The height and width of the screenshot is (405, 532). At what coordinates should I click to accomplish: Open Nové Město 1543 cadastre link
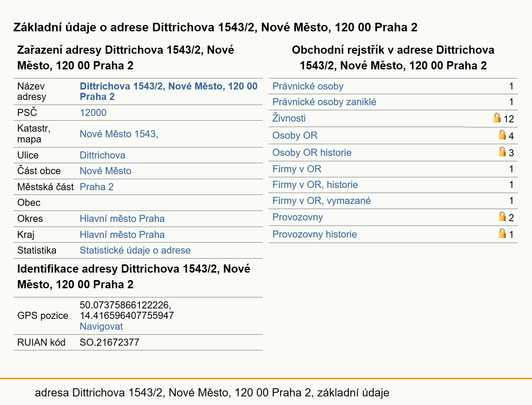119,134
